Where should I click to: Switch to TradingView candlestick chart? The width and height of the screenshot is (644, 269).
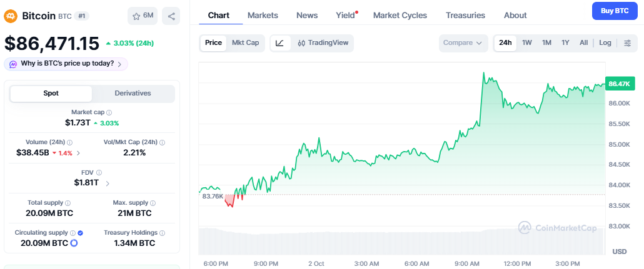coord(323,42)
